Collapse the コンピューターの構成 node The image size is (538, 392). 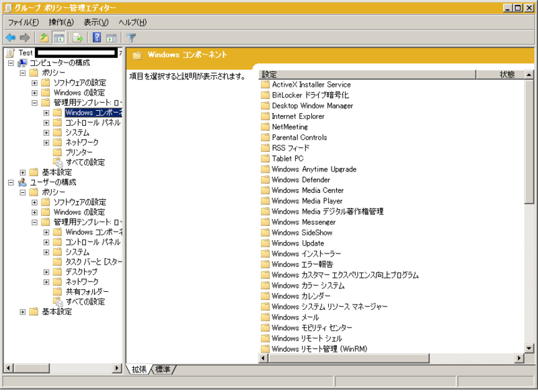tap(11, 63)
